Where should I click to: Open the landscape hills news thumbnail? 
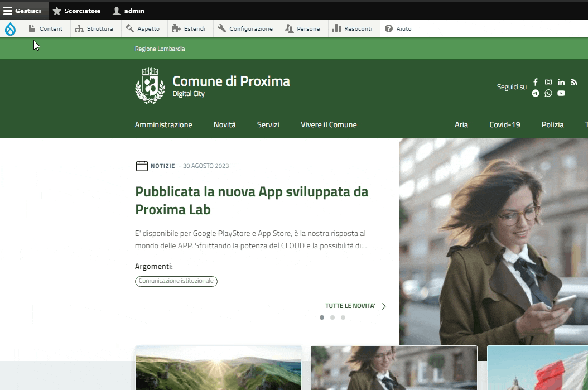point(218,368)
